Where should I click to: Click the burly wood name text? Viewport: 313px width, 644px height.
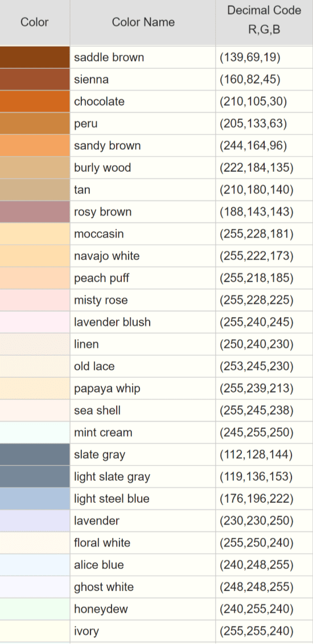(x=102, y=168)
